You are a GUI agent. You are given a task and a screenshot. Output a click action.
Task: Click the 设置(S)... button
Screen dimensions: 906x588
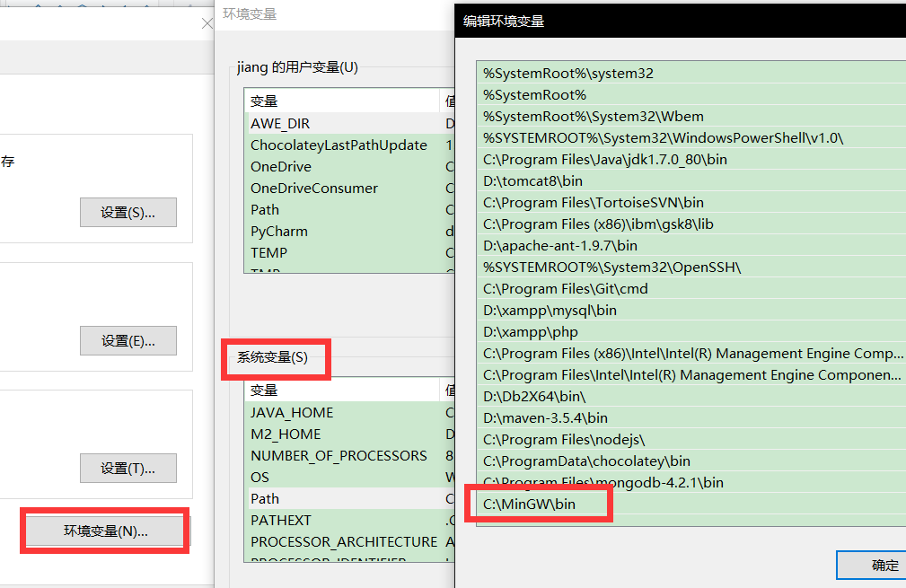click(x=128, y=213)
